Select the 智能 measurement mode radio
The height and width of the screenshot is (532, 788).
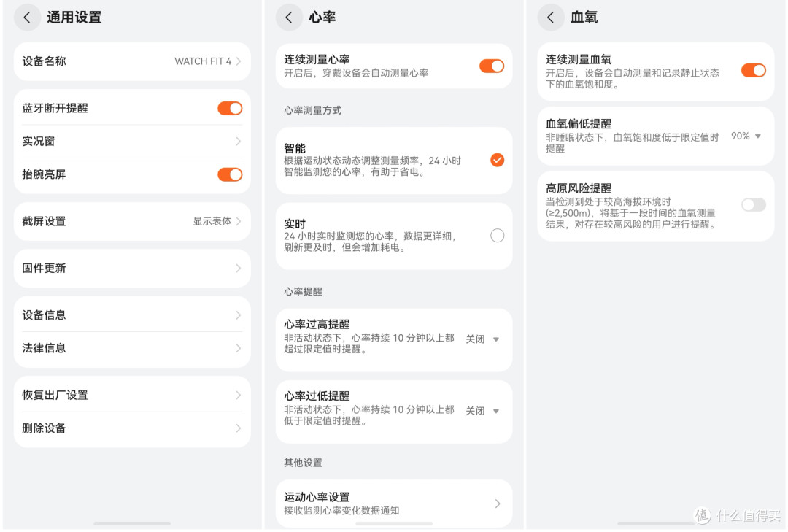[x=497, y=160]
